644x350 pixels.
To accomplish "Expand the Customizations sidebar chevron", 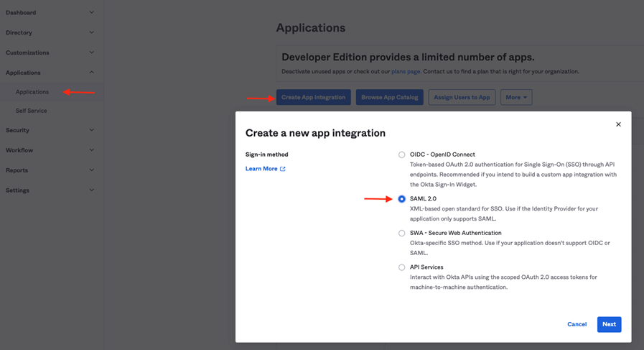I will pos(92,52).
